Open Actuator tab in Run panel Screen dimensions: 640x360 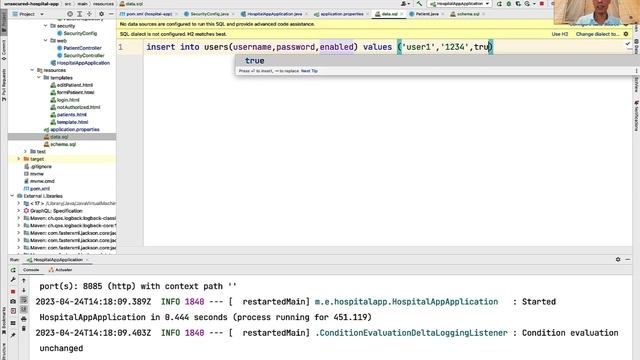click(x=60, y=270)
